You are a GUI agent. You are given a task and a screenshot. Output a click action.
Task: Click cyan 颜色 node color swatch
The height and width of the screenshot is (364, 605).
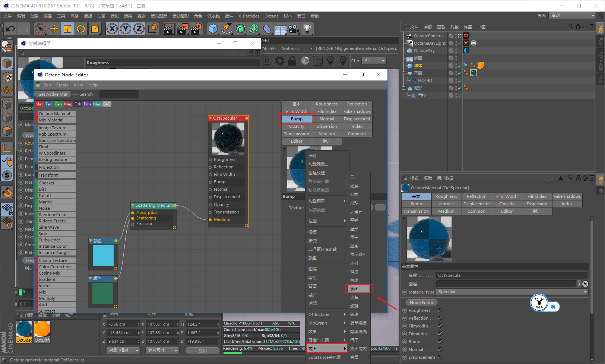pos(103,255)
